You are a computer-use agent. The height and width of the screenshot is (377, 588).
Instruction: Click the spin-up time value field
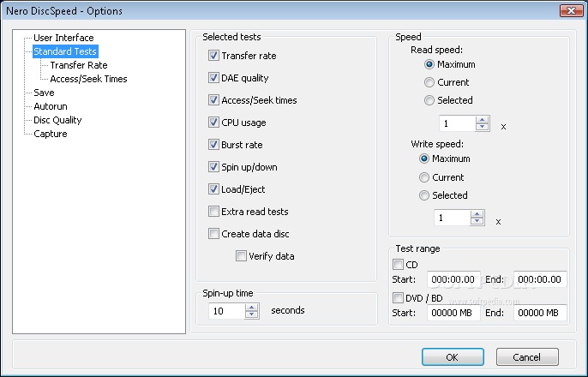(227, 311)
